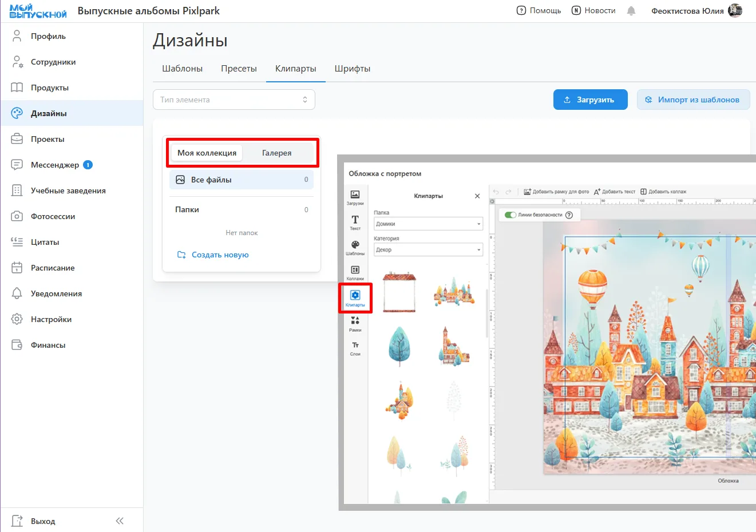Toggle the Линии безопасности switch
The height and width of the screenshot is (532, 756).
510,215
